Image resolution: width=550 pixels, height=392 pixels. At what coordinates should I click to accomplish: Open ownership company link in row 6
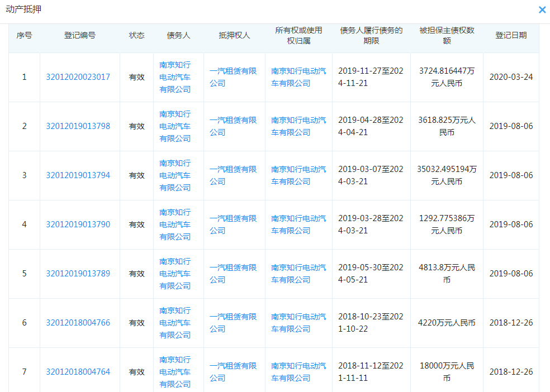point(298,323)
